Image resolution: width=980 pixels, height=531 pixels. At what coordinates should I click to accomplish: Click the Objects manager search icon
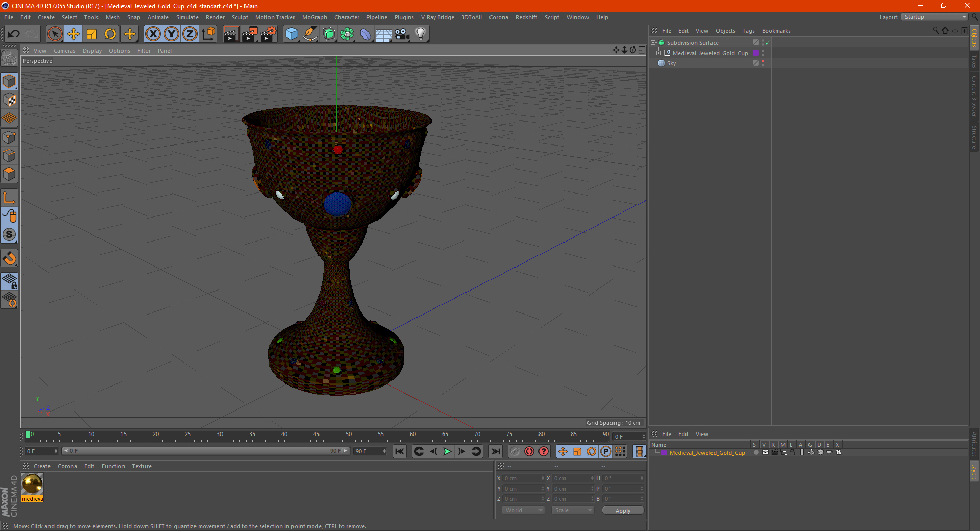click(x=936, y=31)
